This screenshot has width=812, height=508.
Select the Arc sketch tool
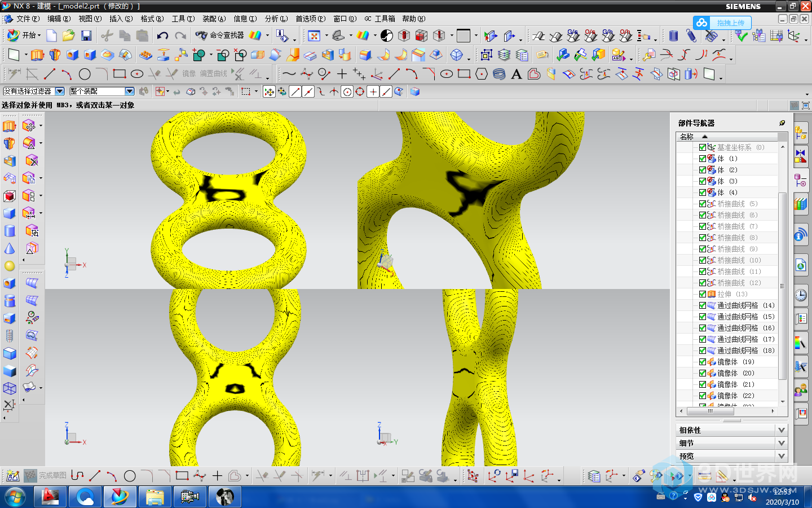tap(67, 74)
